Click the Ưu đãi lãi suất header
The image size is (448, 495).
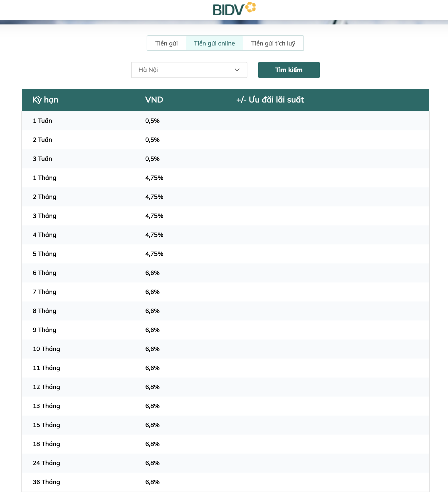coord(270,100)
